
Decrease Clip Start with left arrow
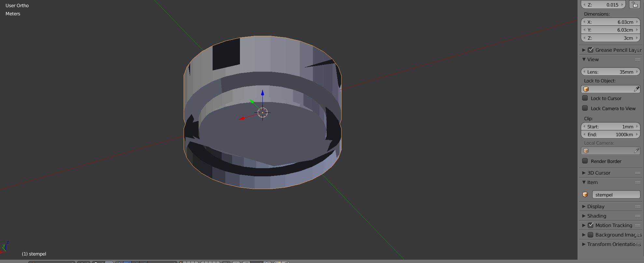click(x=584, y=126)
